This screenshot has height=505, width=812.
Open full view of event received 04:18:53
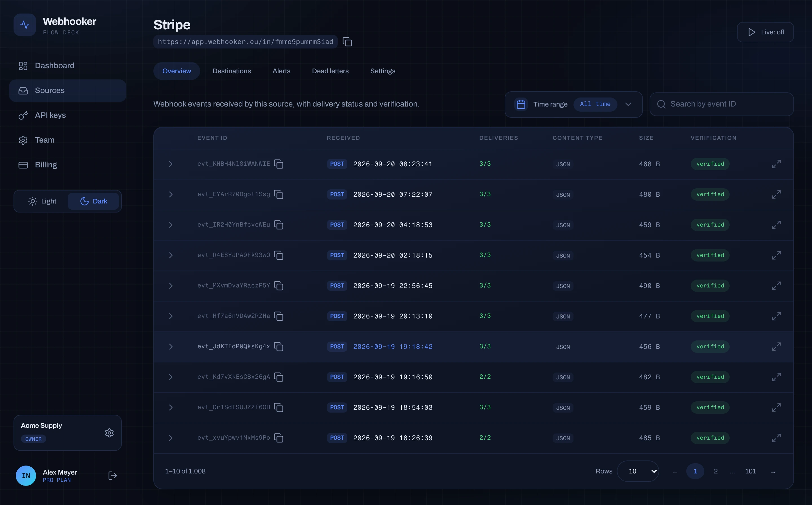click(x=776, y=225)
